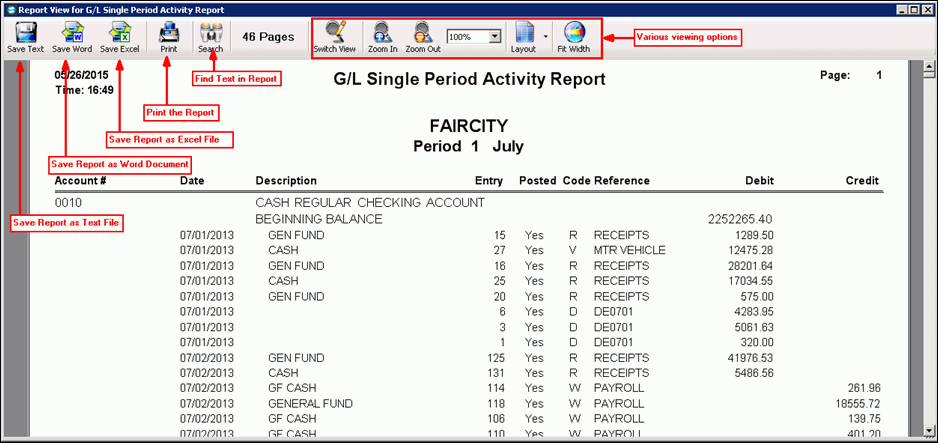Viewport: 938px width, 443px height.
Task: Click G/L Single Period Activity Report title
Action: (x=470, y=79)
